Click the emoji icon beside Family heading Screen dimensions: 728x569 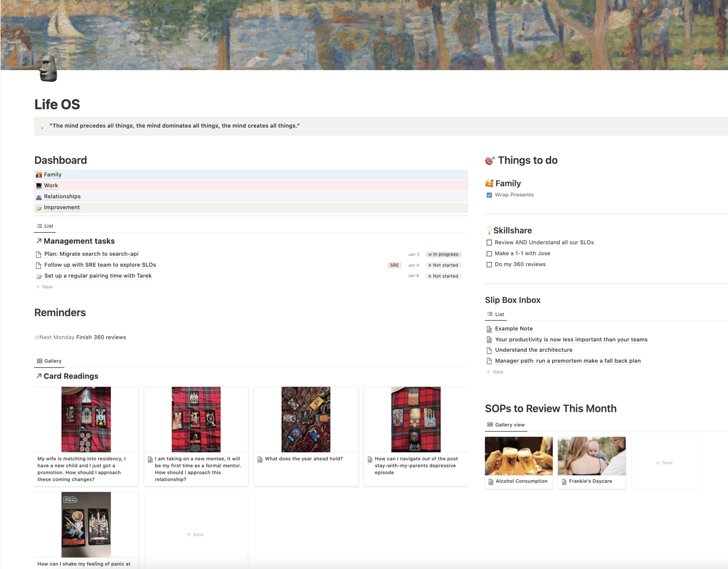489,184
